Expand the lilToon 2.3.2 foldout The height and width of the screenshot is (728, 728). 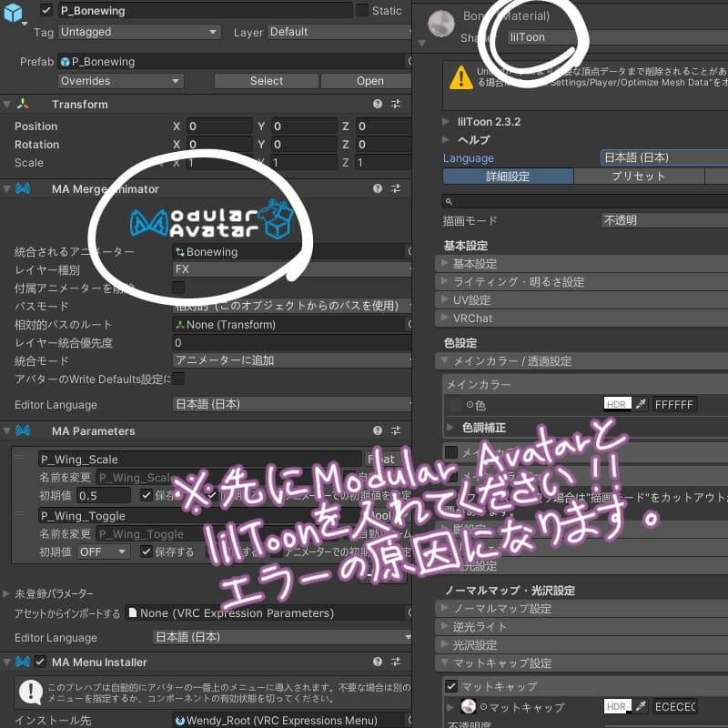(x=446, y=122)
